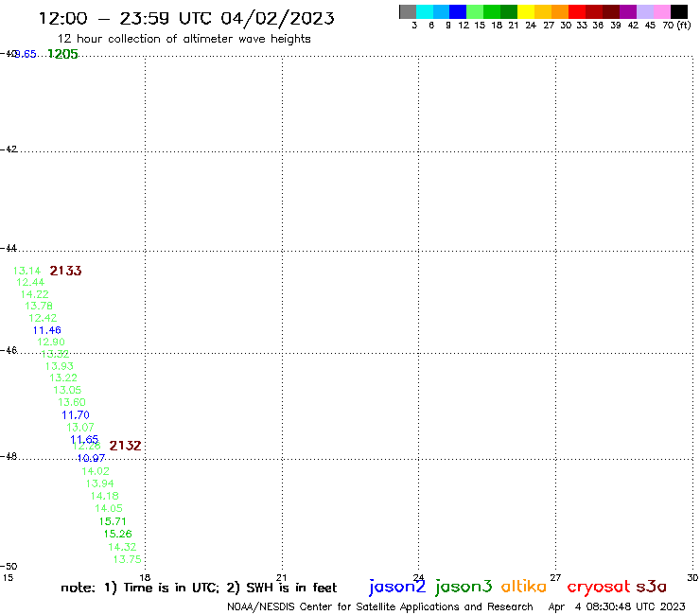This screenshot has width=700, height=615.
Task: Click the NOAA/NESDIS Center credit line
Action: 380,607
